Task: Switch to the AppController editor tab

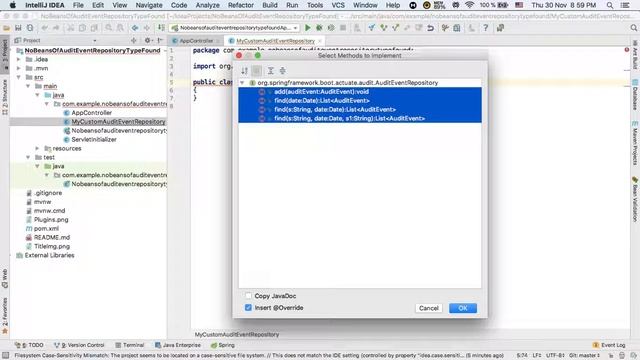Action: tap(196, 41)
